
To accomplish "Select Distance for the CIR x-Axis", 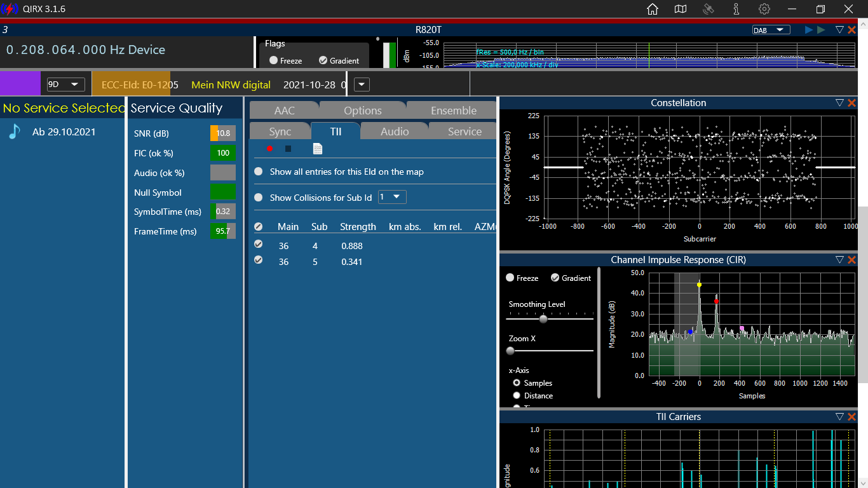I will click(517, 395).
